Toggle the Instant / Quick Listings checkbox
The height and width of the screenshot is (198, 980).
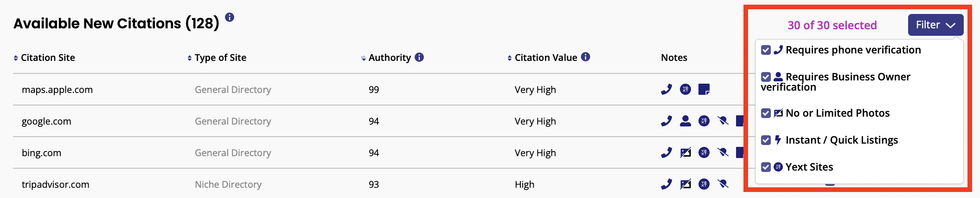[766, 140]
